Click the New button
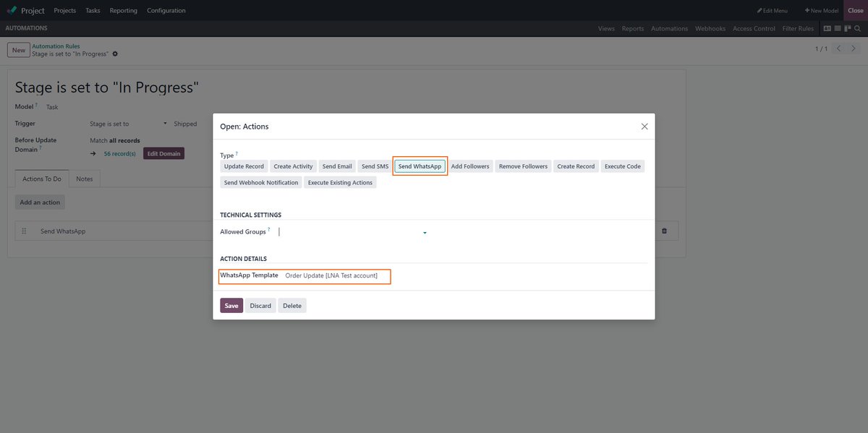This screenshot has width=868, height=433. tap(19, 50)
